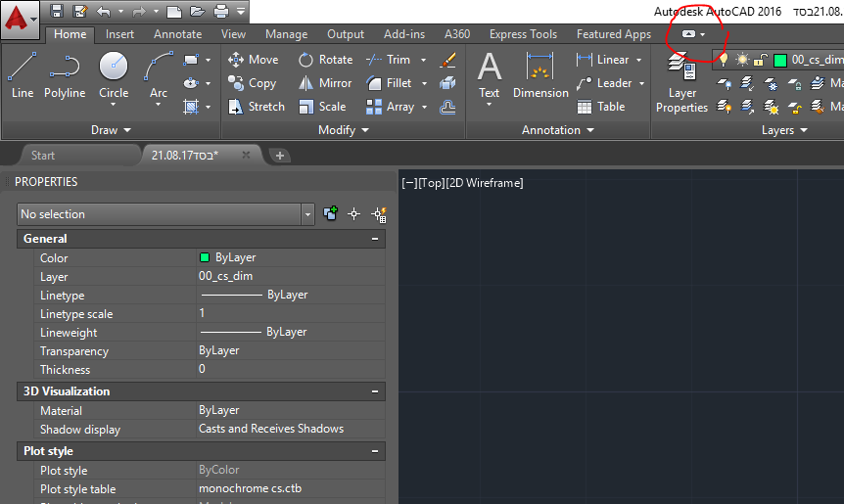844x504 pixels.
Task: Select the Arc tool
Action: pos(159,75)
